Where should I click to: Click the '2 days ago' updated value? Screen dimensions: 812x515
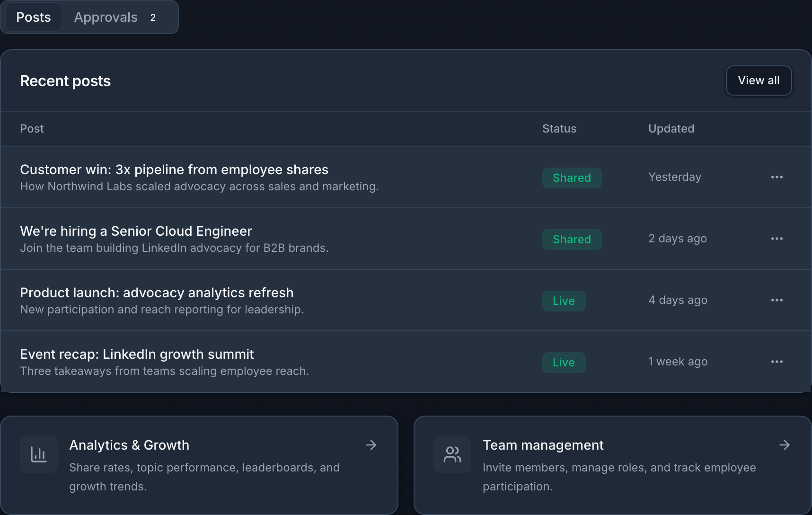pos(678,239)
